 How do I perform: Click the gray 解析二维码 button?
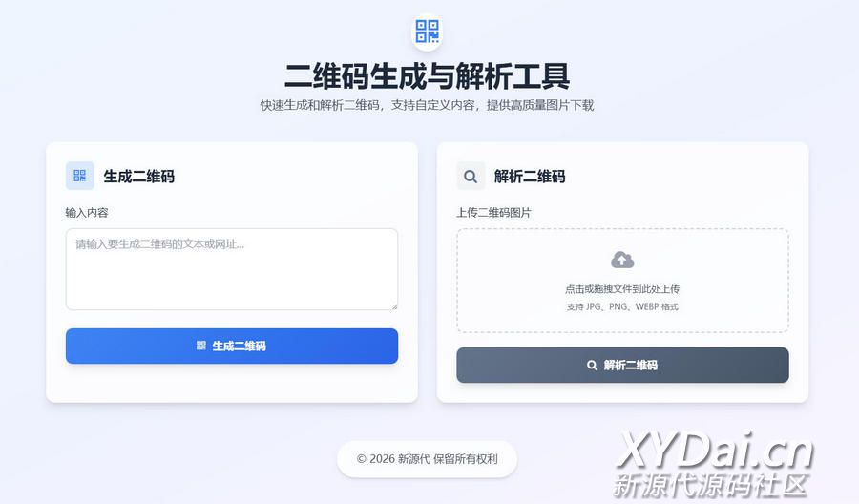click(x=622, y=365)
